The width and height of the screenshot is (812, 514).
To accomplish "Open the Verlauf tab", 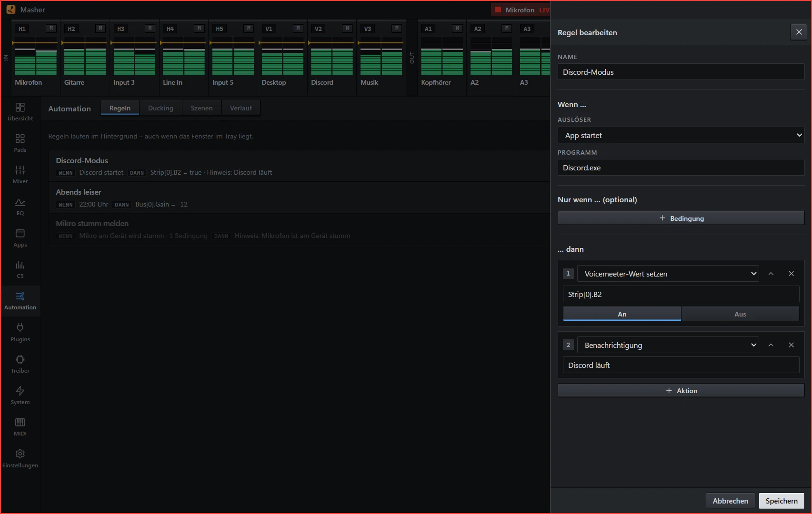I will [241, 108].
